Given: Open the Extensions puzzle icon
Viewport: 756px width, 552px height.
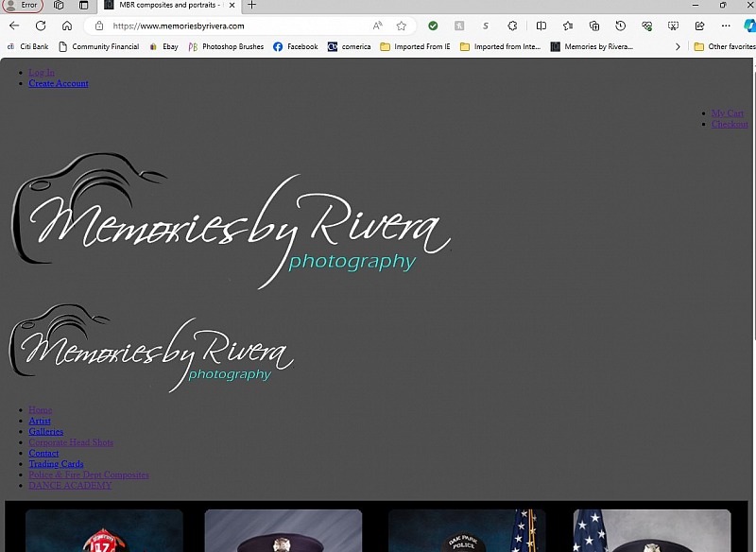Looking at the screenshot, I should pos(512,26).
